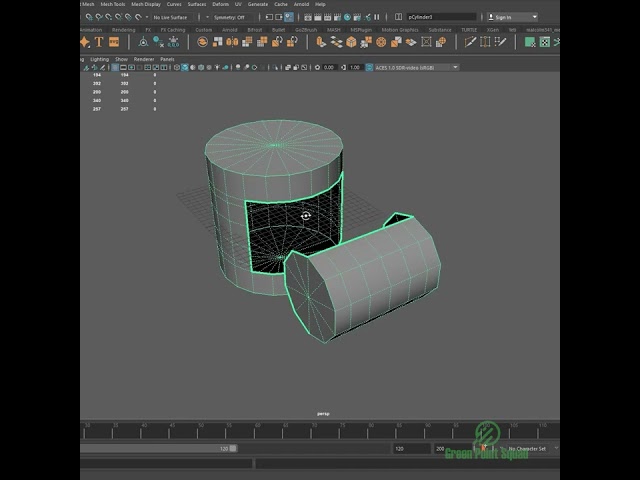640x480 pixels.
Task: Open the Curves menu
Action: coord(174,4)
